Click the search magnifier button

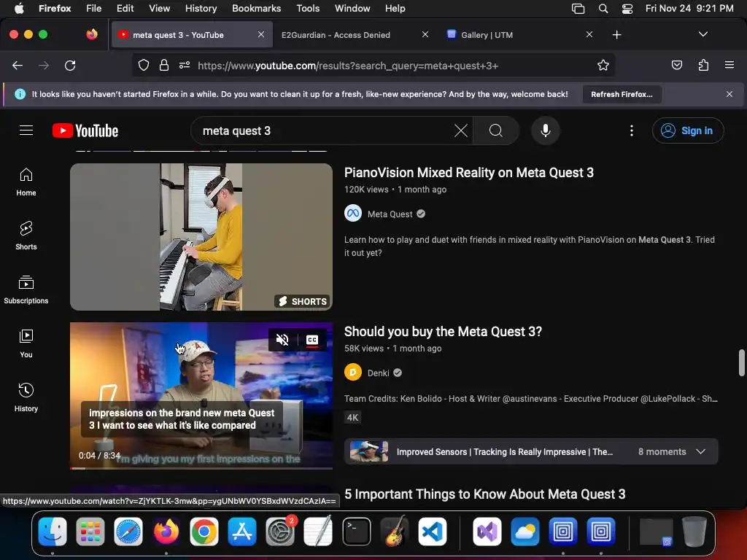[x=496, y=131]
